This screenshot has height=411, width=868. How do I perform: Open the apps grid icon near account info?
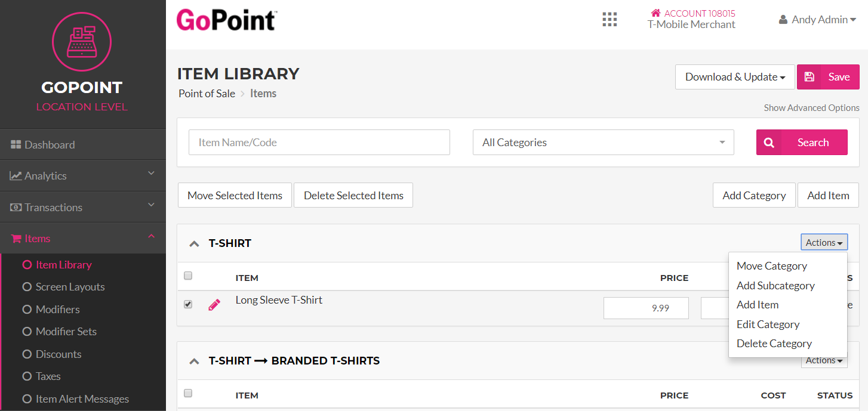coord(610,19)
